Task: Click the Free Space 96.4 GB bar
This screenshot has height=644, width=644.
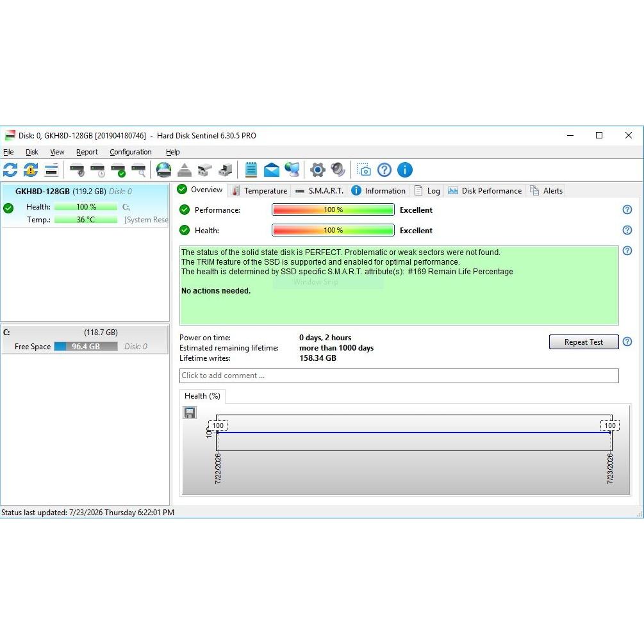Action: click(86, 347)
